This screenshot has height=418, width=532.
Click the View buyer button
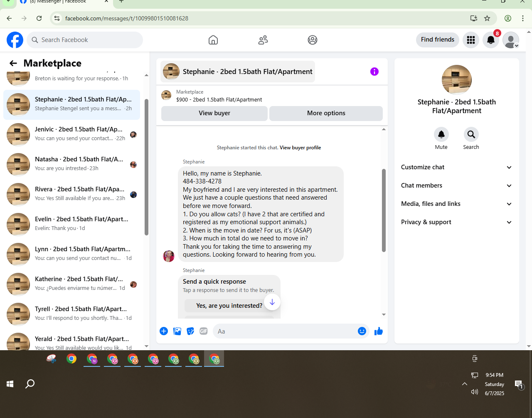coord(214,113)
